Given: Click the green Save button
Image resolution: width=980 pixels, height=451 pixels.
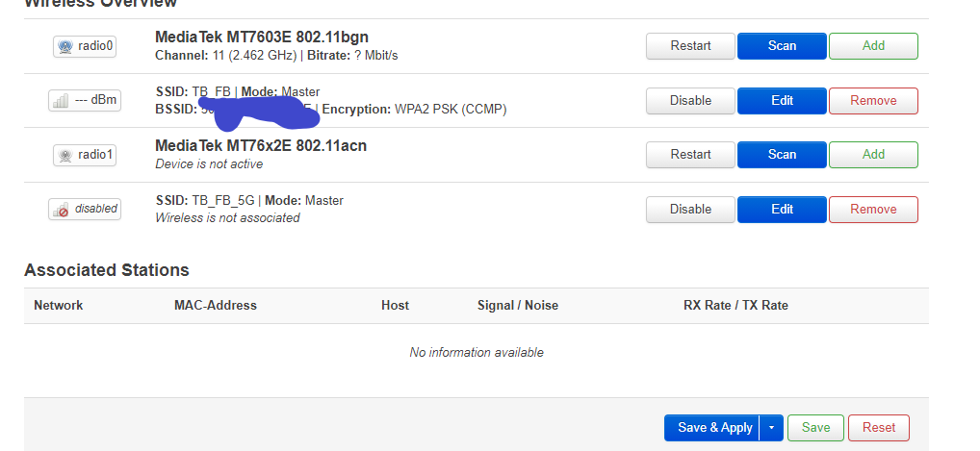Looking at the screenshot, I should [x=815, y=428].
